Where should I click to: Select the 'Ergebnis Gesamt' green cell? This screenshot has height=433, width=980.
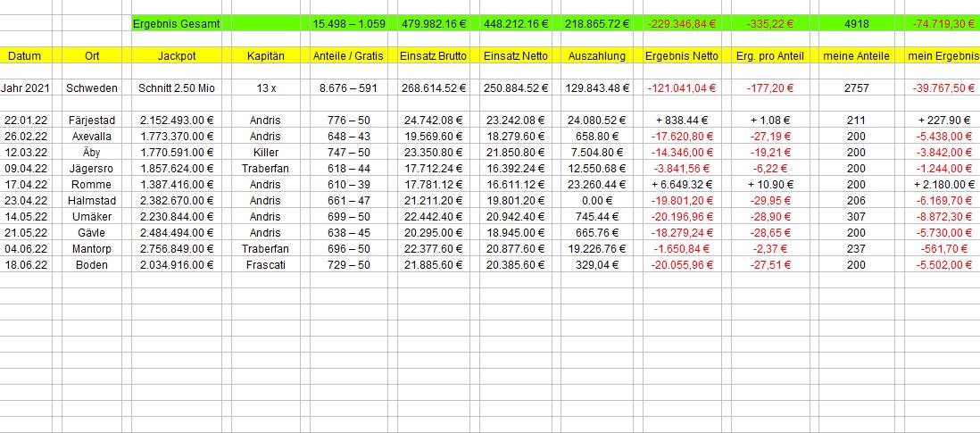point(177,24)
